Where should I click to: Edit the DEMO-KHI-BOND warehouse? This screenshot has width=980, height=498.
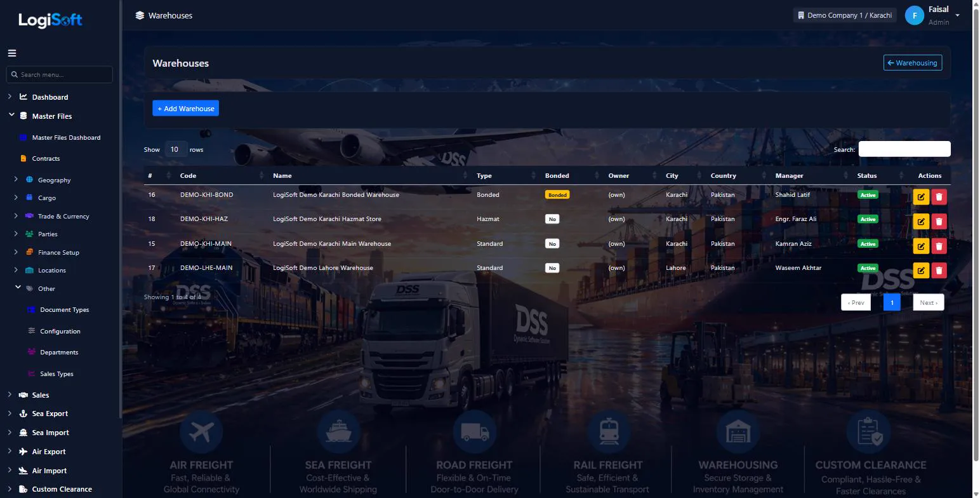coord(921,197)
